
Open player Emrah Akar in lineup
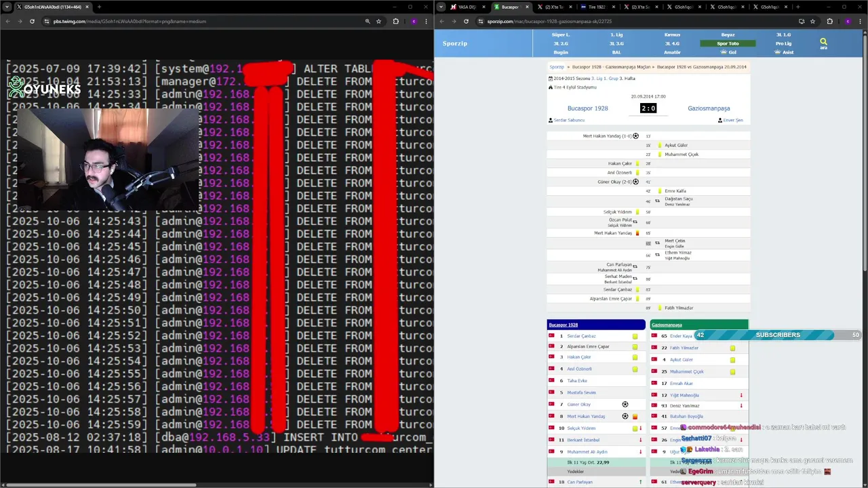click(681, 384)
